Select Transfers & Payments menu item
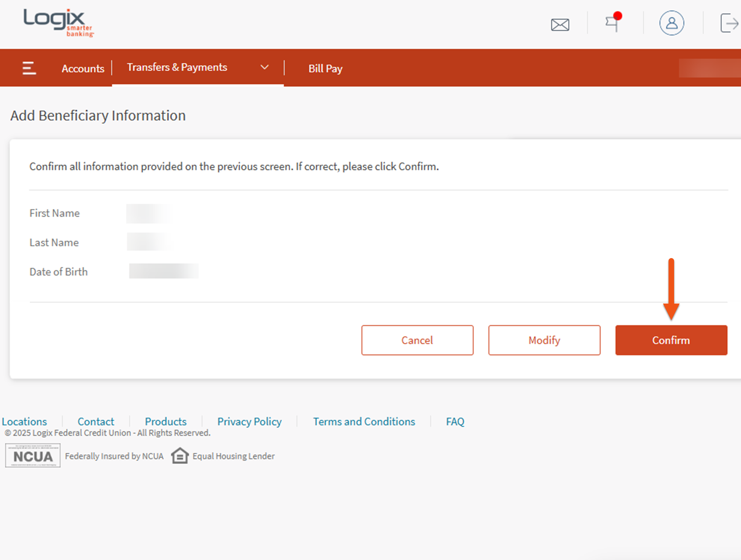The width and height of the screenshot is (741, 560). click(x=177, y=67)
